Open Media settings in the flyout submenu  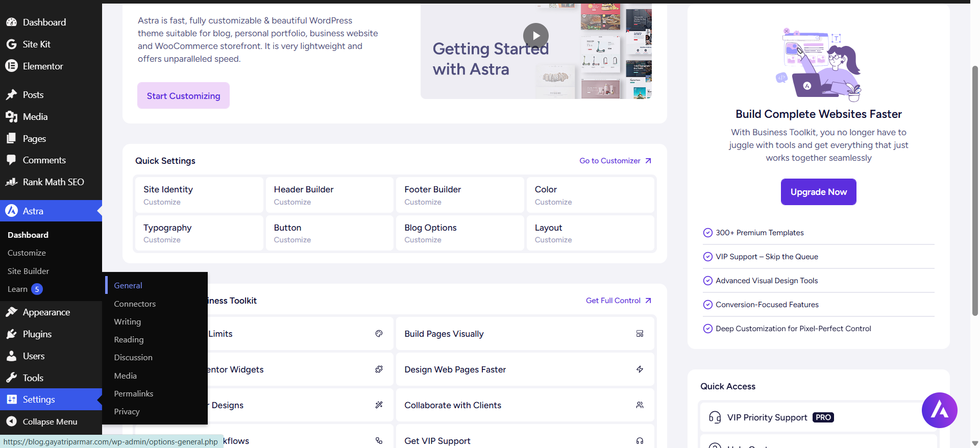point(126,376)
